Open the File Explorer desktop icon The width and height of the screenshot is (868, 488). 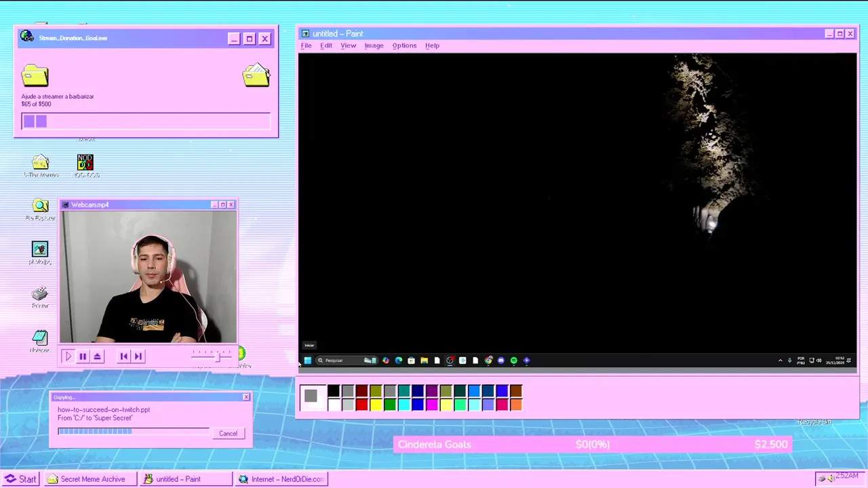[x=40, y=210]
